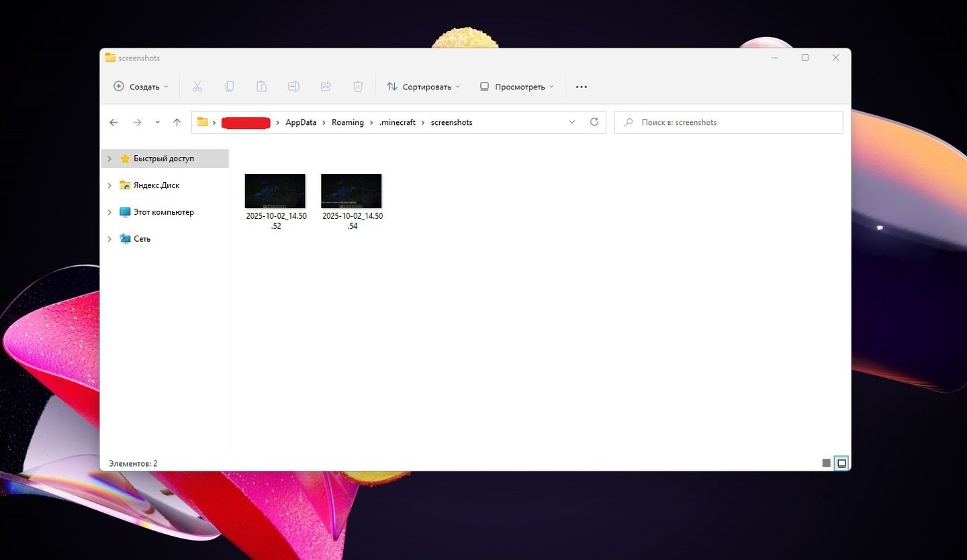The width and height of the screenshot is (967, 560).
Task: Open the Просмотреть menu
Action: (516, 87)
